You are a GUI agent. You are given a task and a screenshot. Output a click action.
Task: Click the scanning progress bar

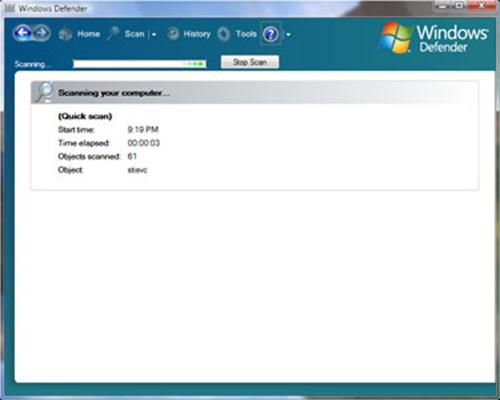pos(140,64)
